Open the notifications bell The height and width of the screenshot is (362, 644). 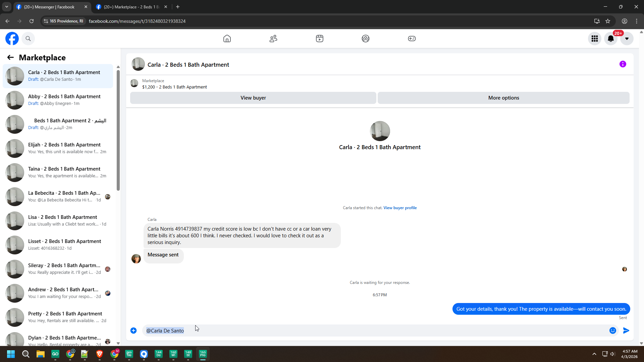pos(611,39)
